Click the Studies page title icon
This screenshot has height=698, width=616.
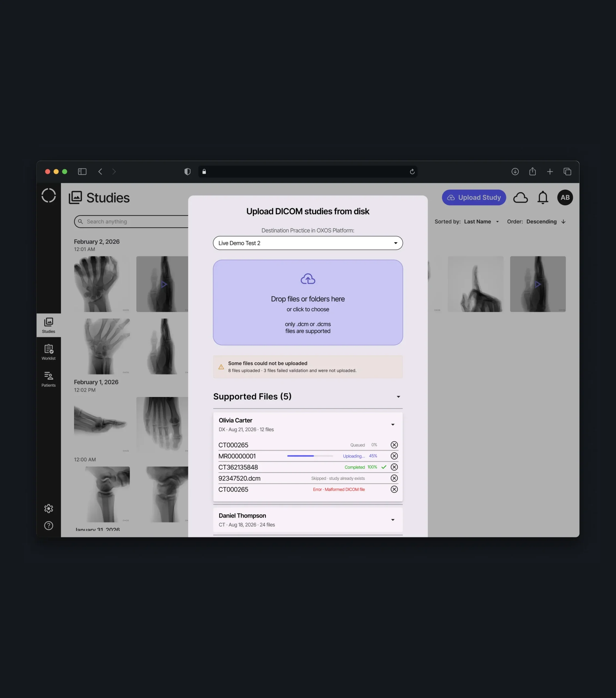point(75,197)
